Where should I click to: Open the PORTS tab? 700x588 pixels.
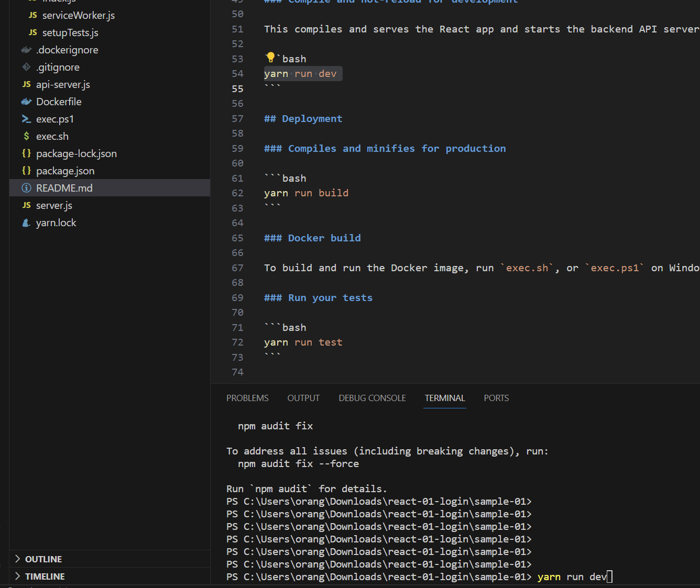pyautogui.click(x=496, y=398)
